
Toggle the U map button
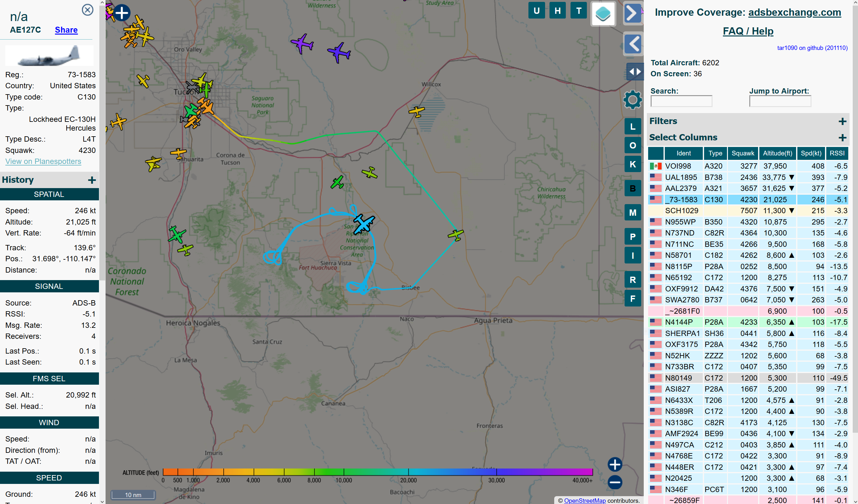click(x=537, y=11)
